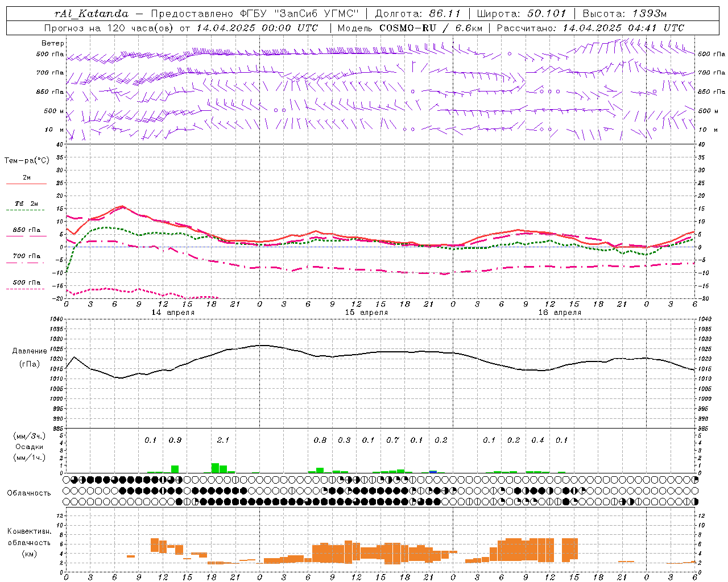Click the 'Облачность' cloud cover label
This screenshot has height=582, width=728.
[x=29, y=493]
